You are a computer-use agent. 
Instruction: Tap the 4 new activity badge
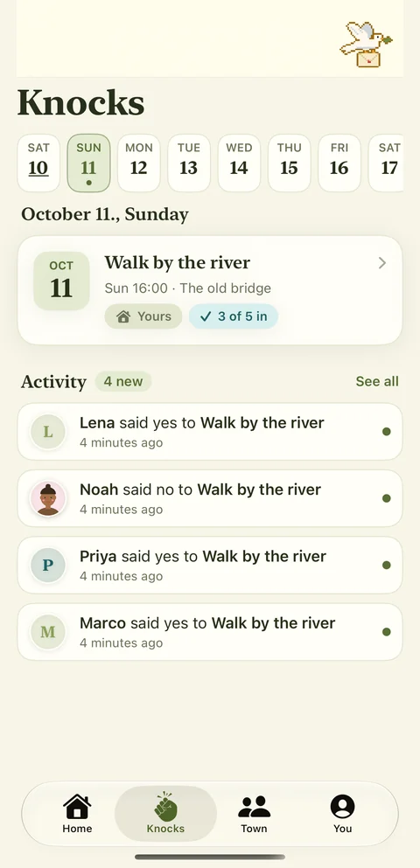pyautogui.click(x=123, y=381)
